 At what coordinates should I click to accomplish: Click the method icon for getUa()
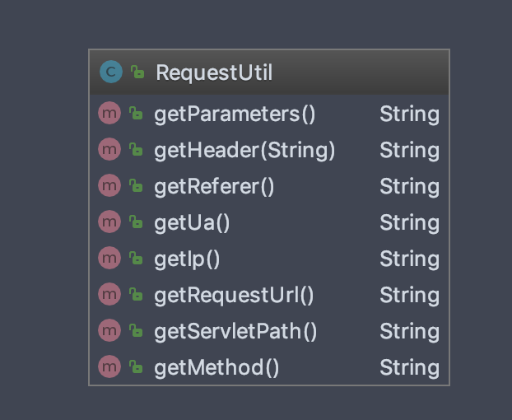tap(109, 222)
